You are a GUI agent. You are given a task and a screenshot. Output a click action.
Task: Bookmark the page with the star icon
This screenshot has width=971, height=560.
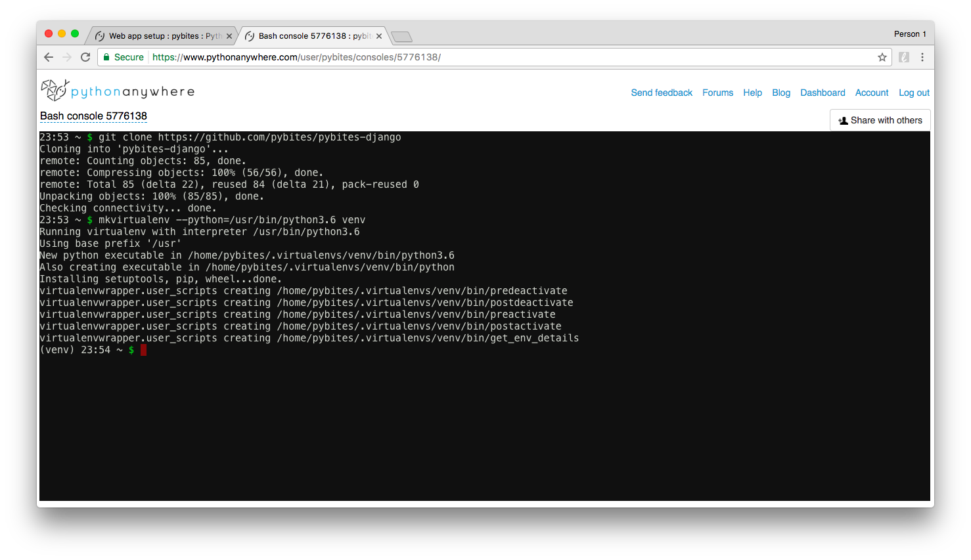882,57
